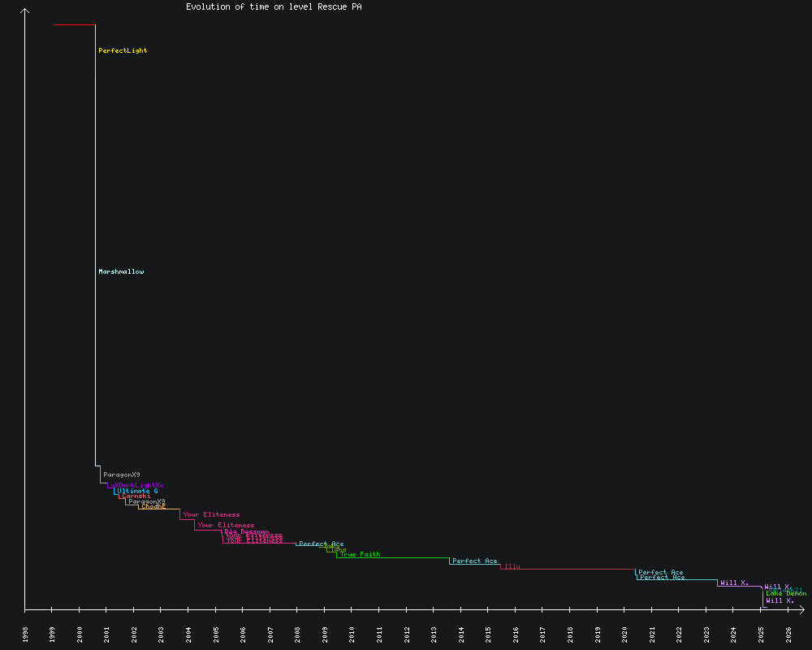The image size is (812, 650).
Task: Click the arrowhead atop the vertical axis
Action: [x=25, y=11]
